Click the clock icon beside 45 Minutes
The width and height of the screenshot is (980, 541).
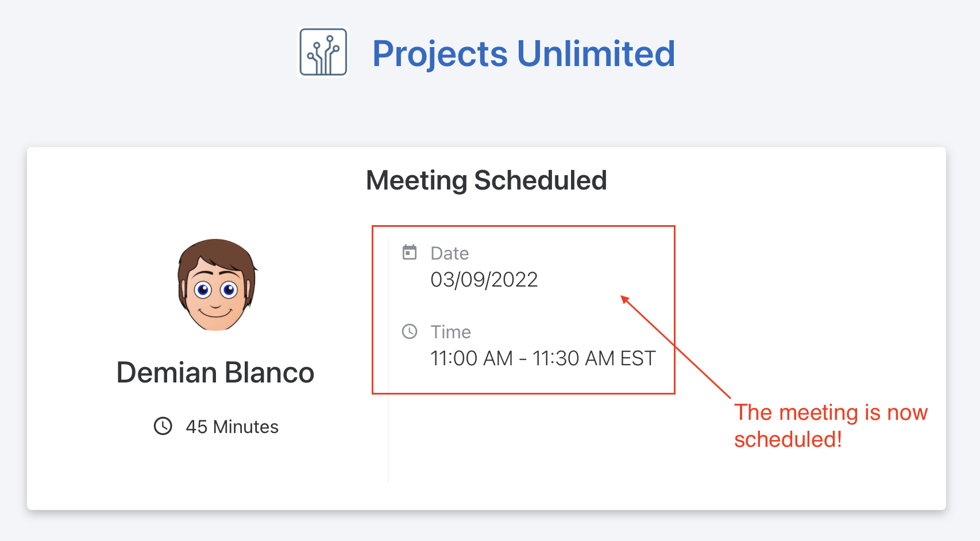(x=163, y=426)
